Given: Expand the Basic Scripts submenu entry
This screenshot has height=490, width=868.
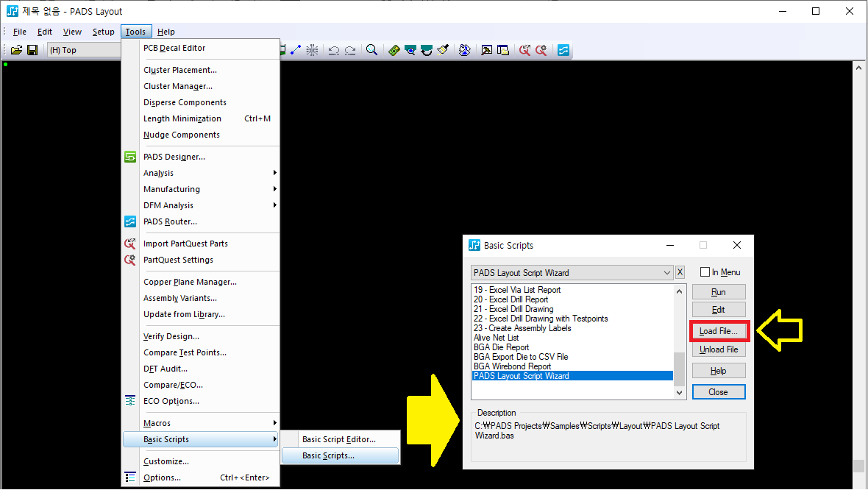Looking at the screenshot, I should coord(200,439).
